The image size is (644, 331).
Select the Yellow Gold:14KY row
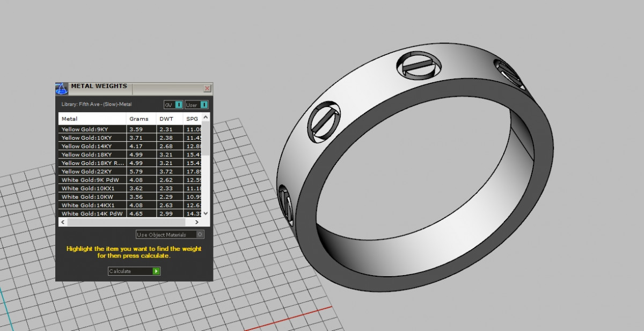(92, 146)
